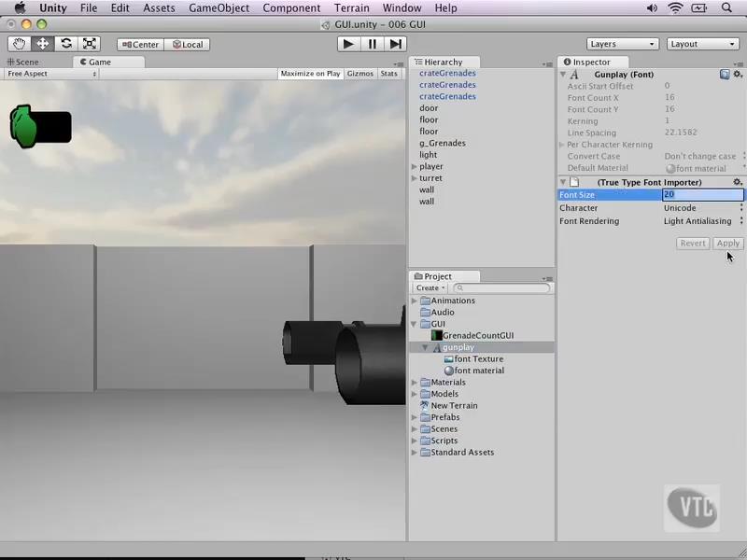The width and height of the screenshot is (747, 560).
Task: Open the Terrain menu
Action: [352, 8]
